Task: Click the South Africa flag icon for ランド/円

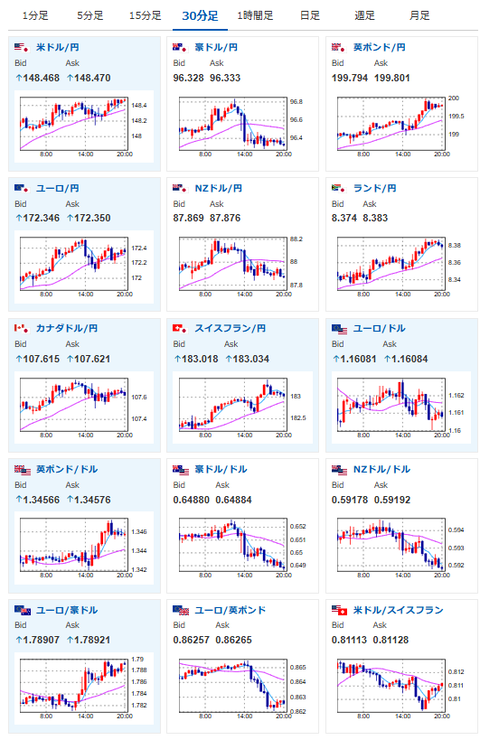Action: pyautogui.click(x=339, y=188)
